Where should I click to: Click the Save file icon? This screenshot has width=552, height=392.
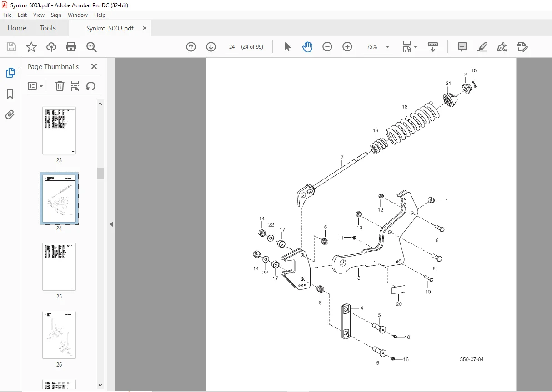click(x=11, y=47)
